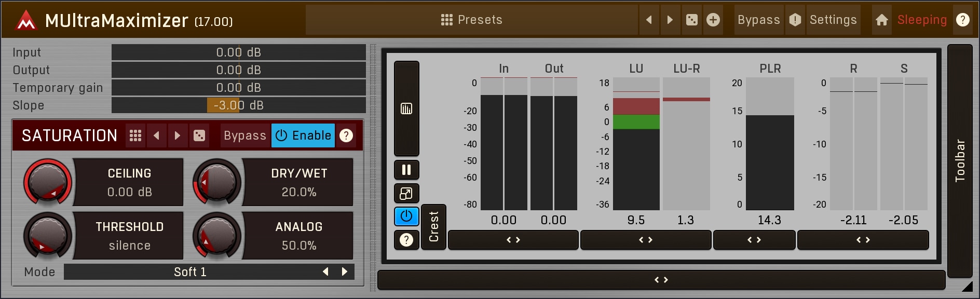The width and height of the screenshot is (980, 299).
Task: Open the Presets menu
Action: click(471, 20)
